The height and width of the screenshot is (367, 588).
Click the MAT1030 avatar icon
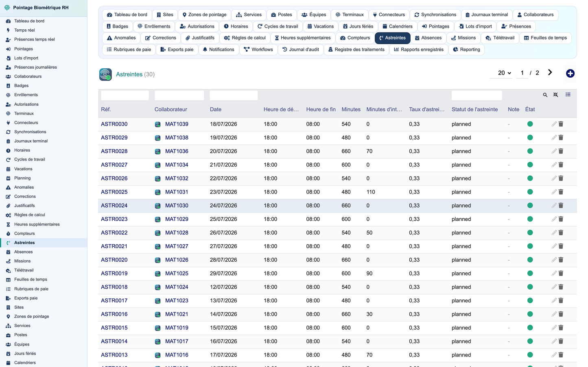[x=157, y=206]
